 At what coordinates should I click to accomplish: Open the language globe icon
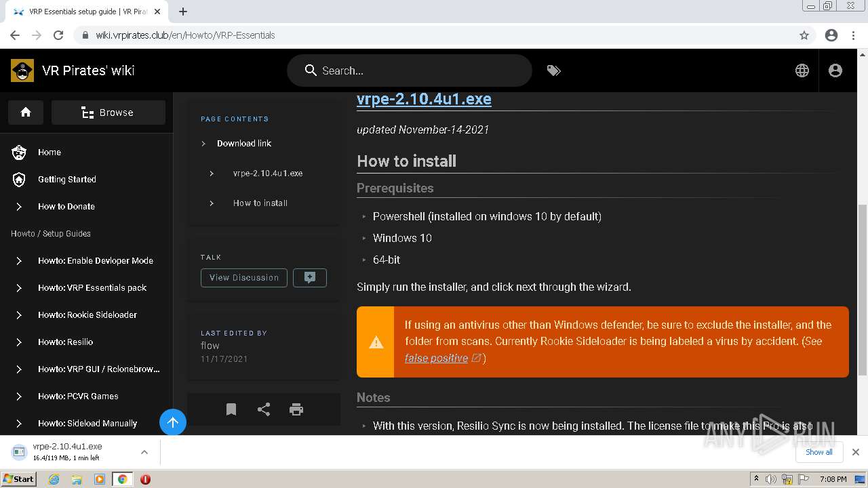coord(802,70)
